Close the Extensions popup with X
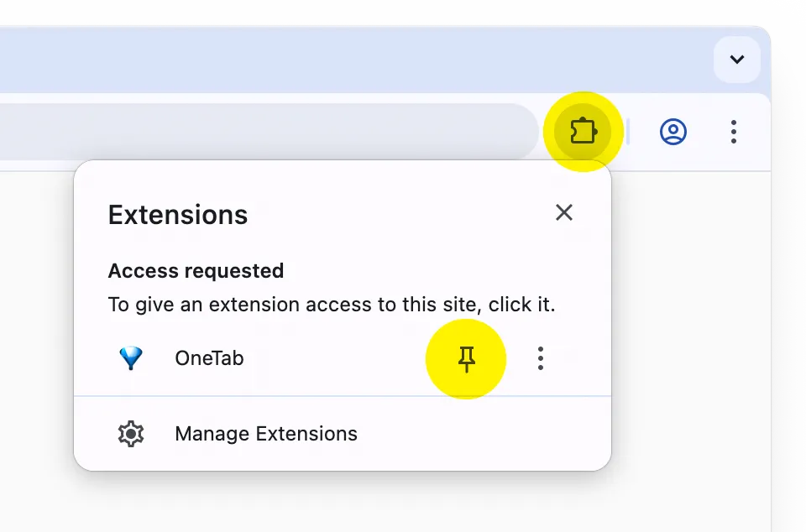 click(x=564, y=212)
